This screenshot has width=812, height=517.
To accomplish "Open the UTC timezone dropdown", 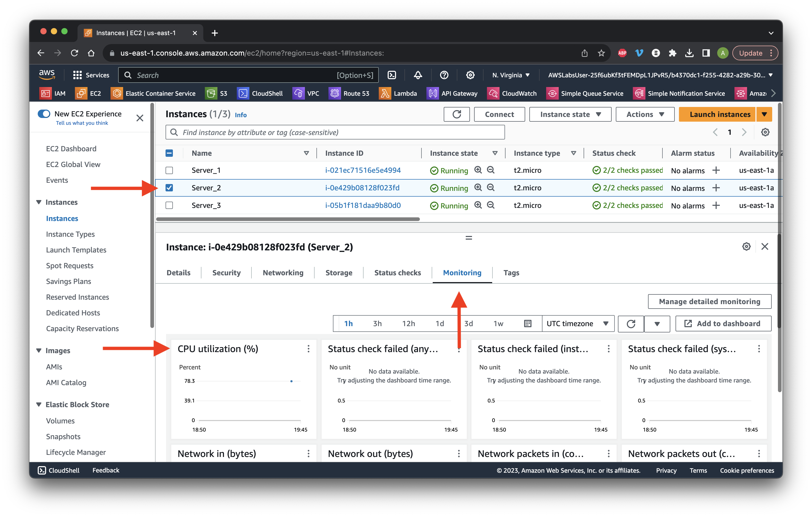I will [578, 324].
